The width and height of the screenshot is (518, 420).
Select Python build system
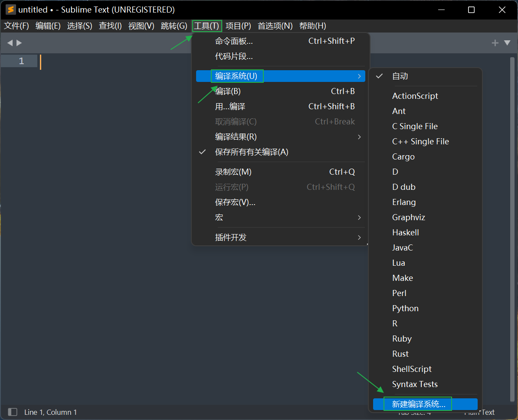tap(425, 309)
